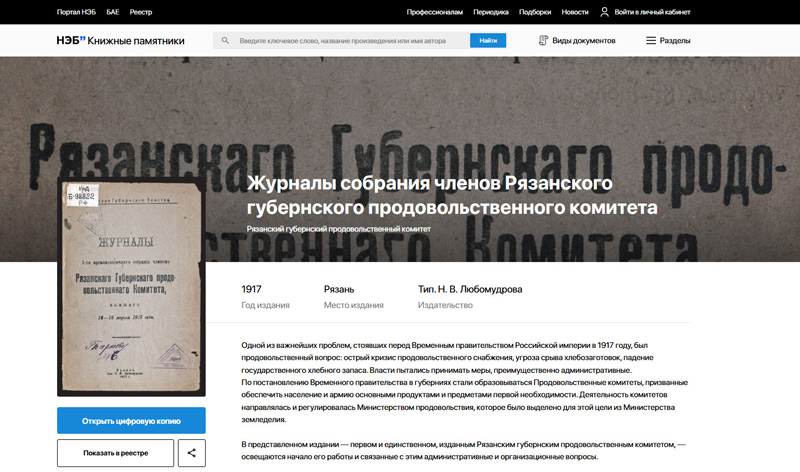This screenshot has height=472, width=800.
Task: Open the Разделы menu
Action: 675,40
